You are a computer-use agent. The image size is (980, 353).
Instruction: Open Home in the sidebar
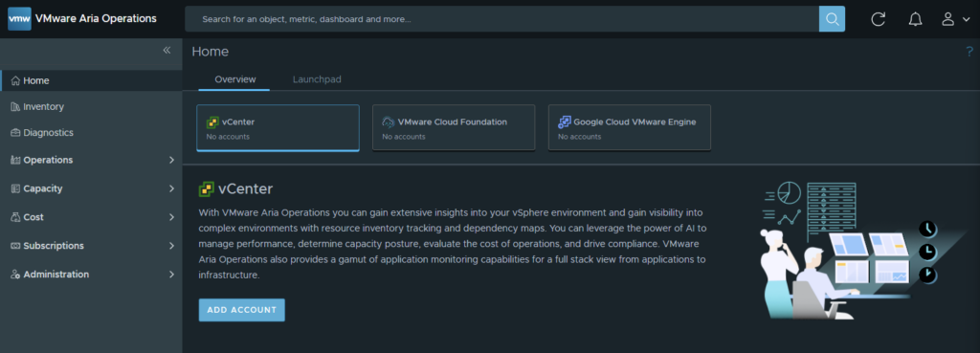91,80
